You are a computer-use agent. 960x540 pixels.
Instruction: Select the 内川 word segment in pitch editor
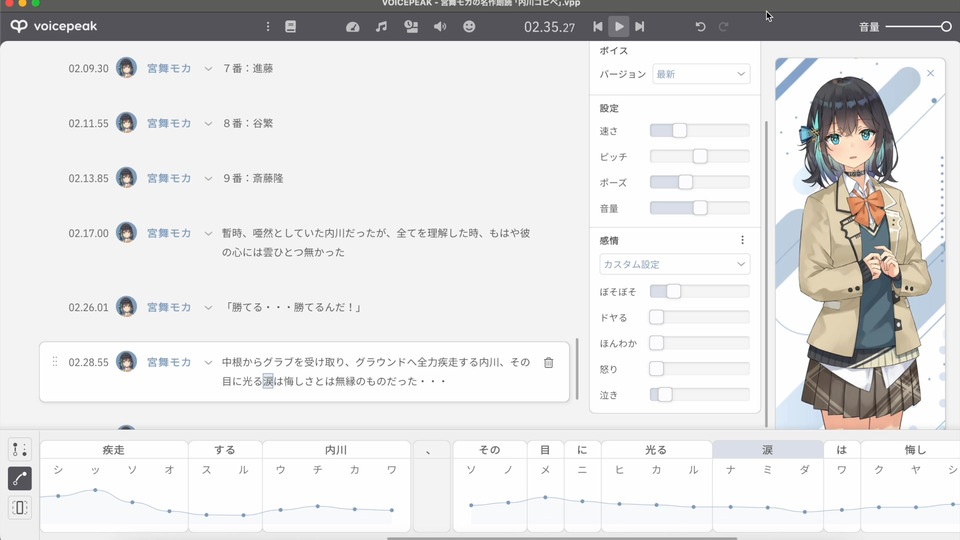[336, 449]
